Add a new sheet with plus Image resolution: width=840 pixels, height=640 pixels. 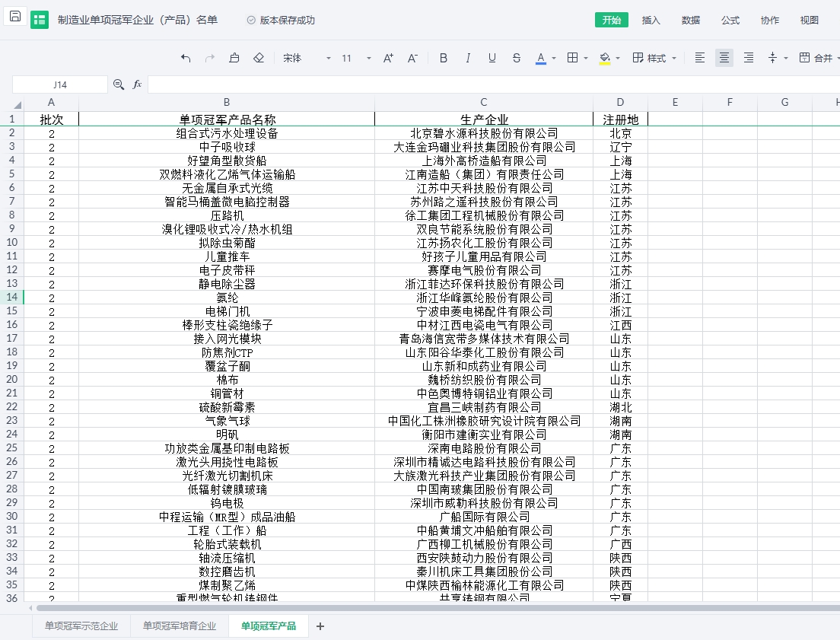320,626
